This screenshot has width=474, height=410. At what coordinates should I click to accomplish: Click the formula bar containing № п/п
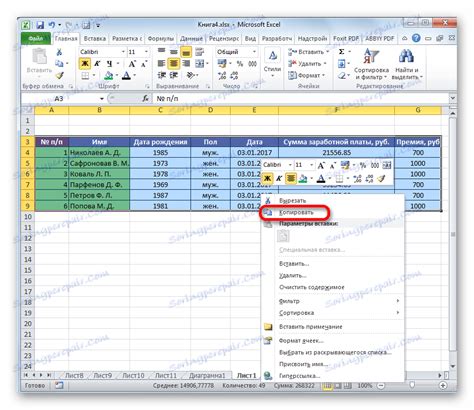[x=300, y=98]
